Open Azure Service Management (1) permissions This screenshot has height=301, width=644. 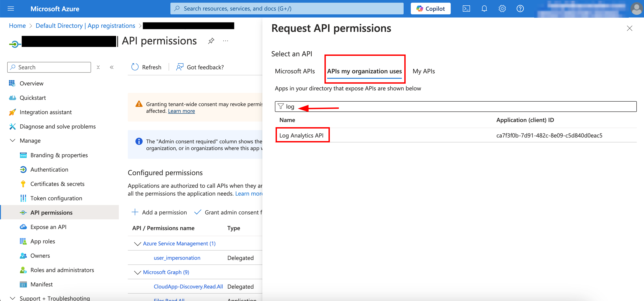[x=179, y=244]
